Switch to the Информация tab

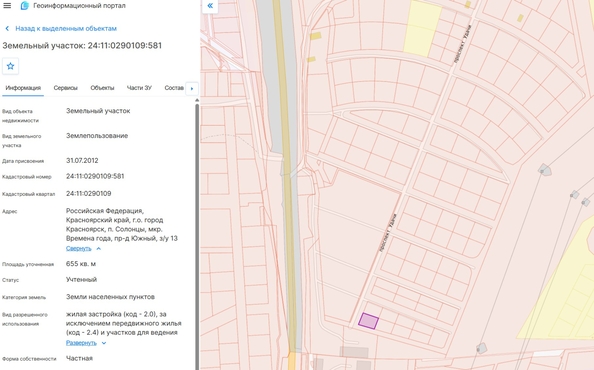(23, 88)
